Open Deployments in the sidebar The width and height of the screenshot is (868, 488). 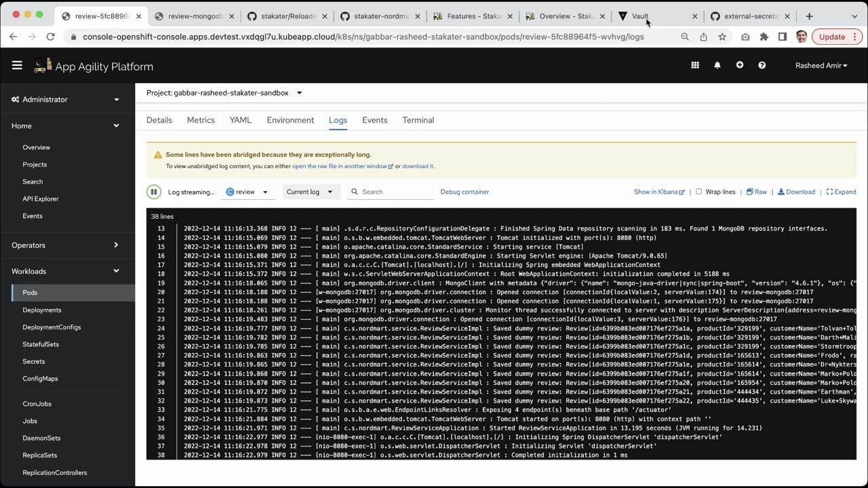[x=42, y=310]
